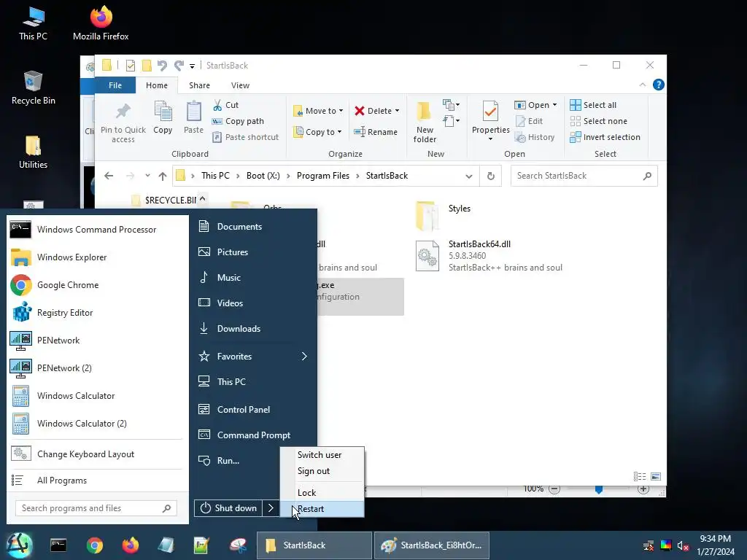Open Documents from Start menu
Screen dimensions: 747x560
coord(253,227)
